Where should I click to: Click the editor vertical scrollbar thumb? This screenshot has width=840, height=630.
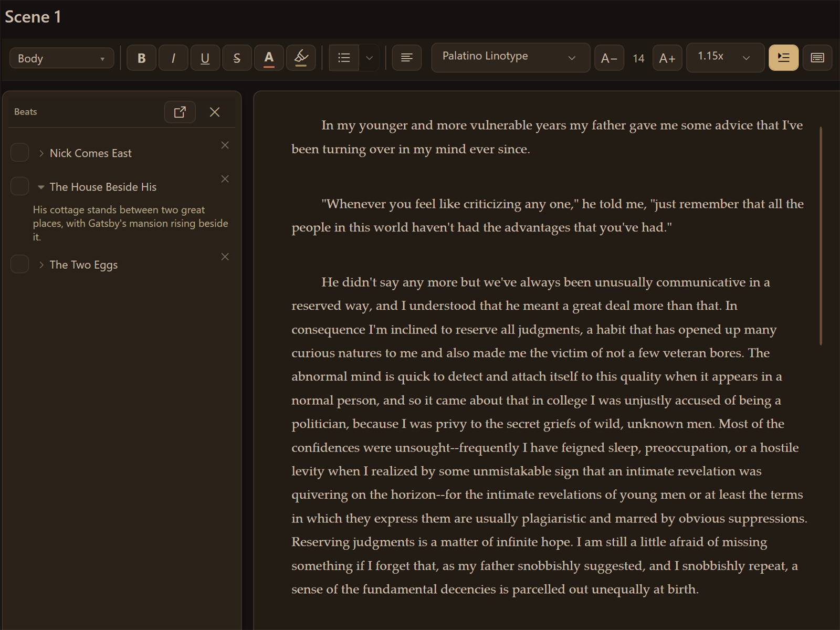(x=821, y=236)
